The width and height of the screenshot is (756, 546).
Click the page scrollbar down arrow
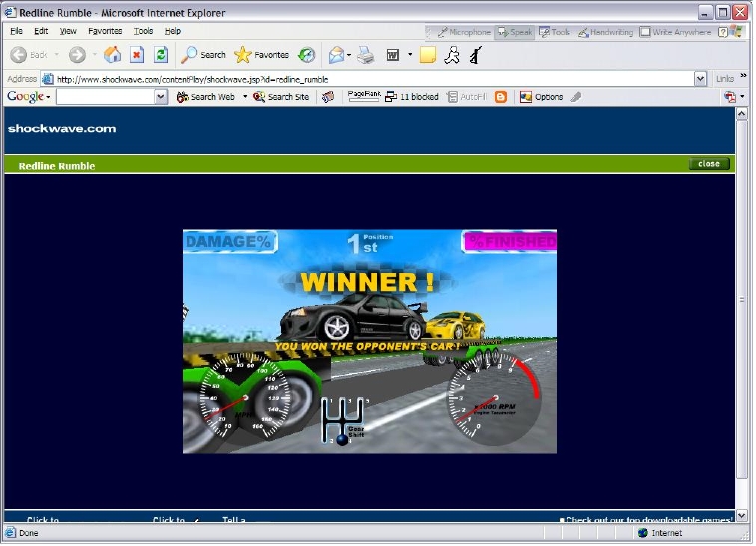tap(741, 516)
